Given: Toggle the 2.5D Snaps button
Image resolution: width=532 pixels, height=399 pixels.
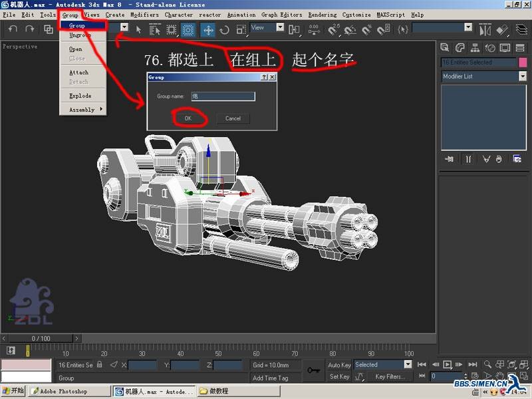Looking at the screenshot, I should coord(334,30).
